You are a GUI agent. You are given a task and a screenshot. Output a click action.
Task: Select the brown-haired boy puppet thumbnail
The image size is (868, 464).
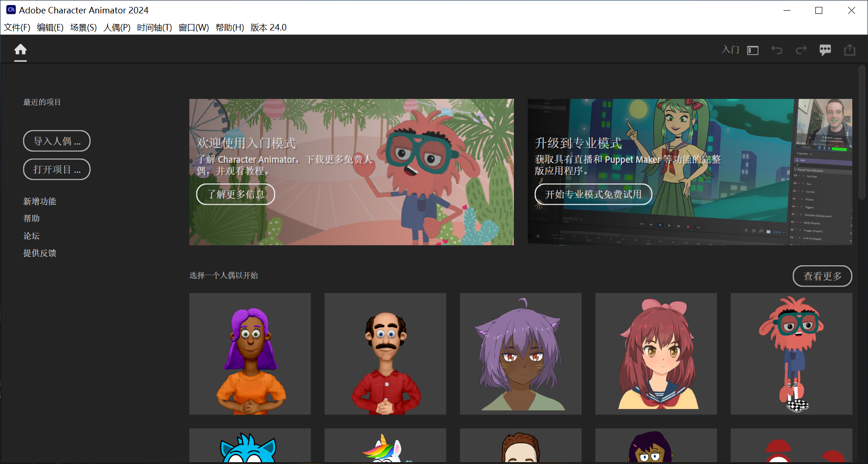pos(520,446)
